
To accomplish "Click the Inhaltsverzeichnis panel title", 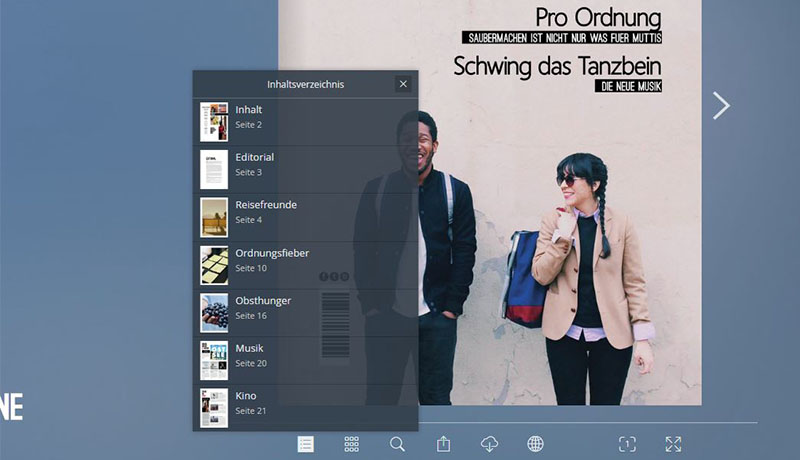I will tap(306, 84).
